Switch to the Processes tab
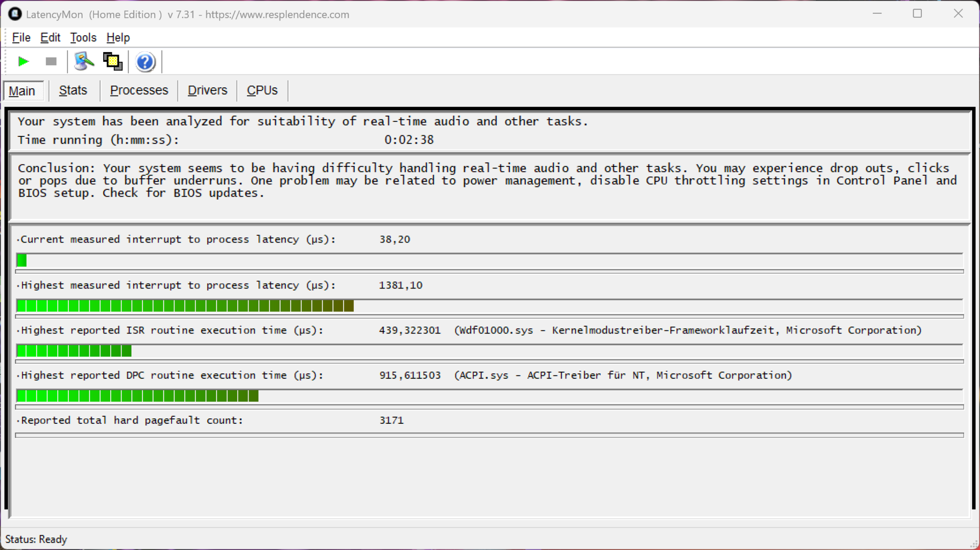Viewport: 980px width, 550px height. pyautogui.click(x=139, y=90)
